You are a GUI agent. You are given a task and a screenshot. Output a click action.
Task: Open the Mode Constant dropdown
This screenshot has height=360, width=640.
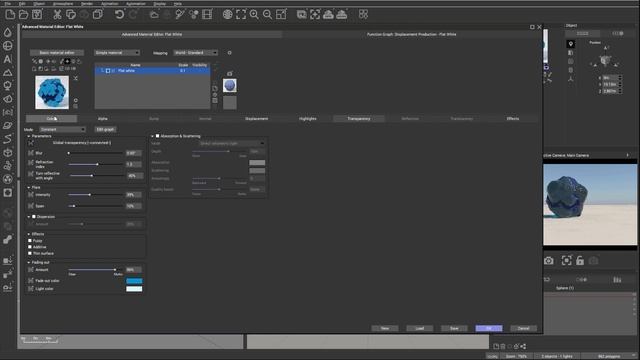pyautogui.click(x=62, y=129)
